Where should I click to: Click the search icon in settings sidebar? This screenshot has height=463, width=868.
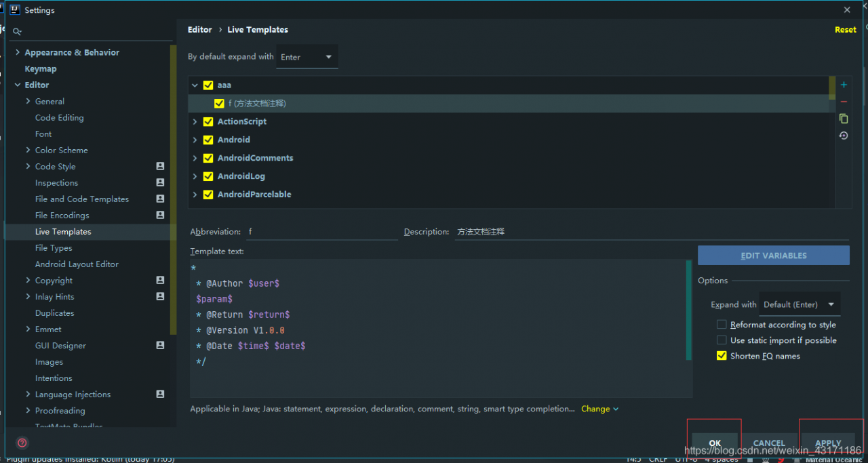coord(17,31)
